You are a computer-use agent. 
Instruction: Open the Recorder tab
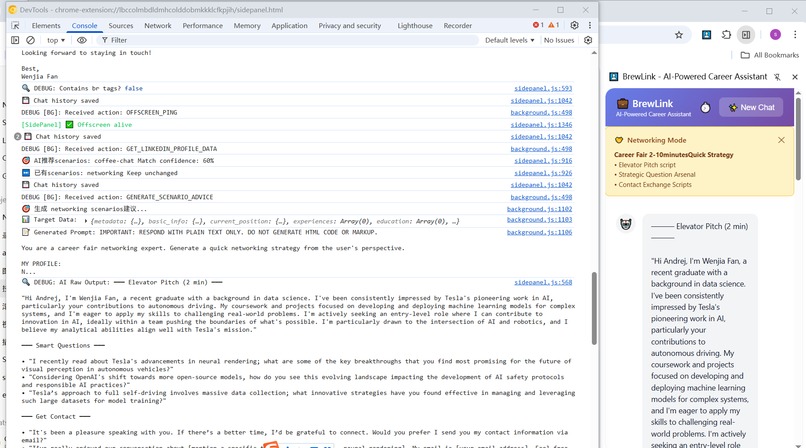(457, 25)
